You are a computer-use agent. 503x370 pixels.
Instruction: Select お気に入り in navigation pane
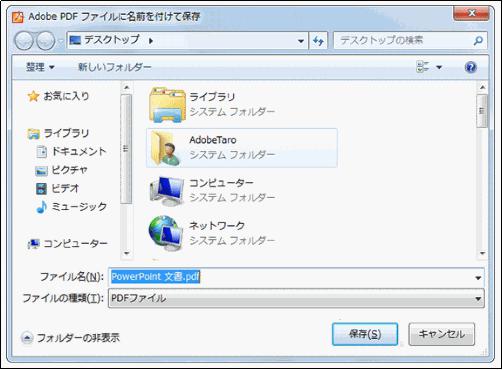pos(67,96)
